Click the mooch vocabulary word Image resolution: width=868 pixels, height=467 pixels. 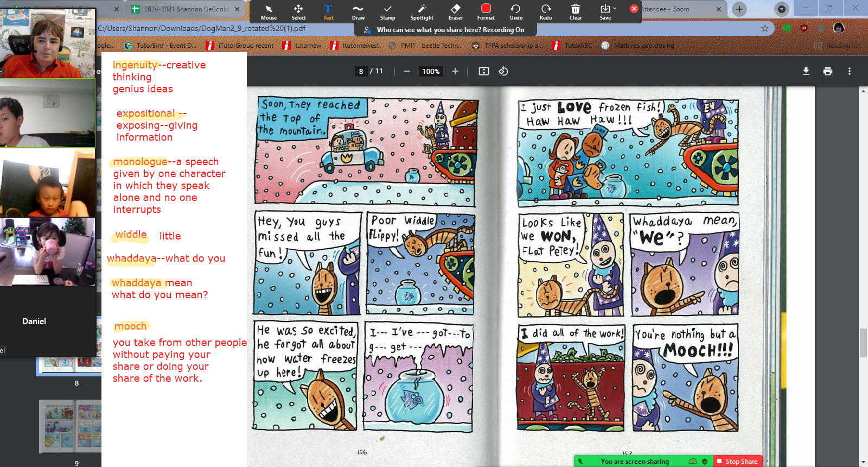(x=131, y=326)
